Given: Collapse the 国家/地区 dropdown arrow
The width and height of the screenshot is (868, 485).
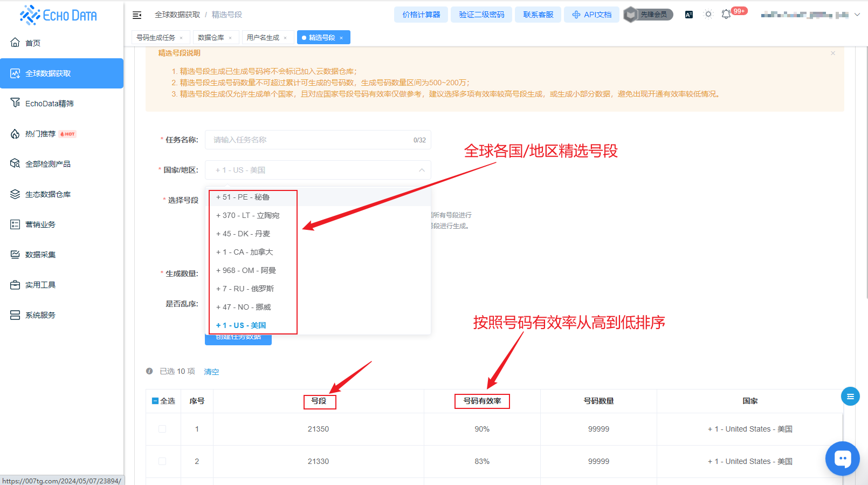Looking at the screenshot, I should pos(422,170).
